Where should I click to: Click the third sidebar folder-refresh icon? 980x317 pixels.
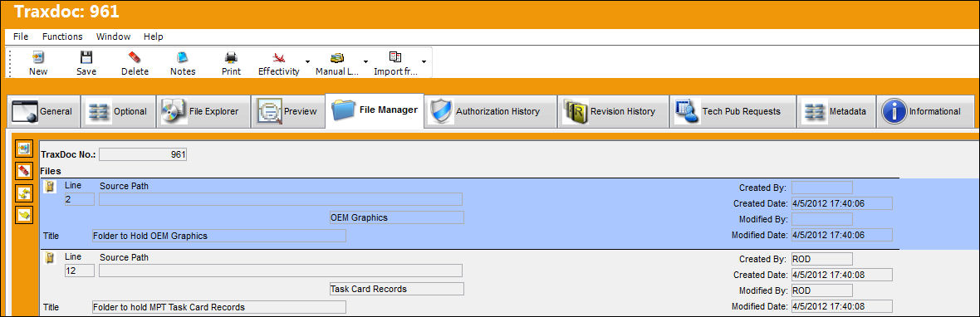[x=24, y=193]
